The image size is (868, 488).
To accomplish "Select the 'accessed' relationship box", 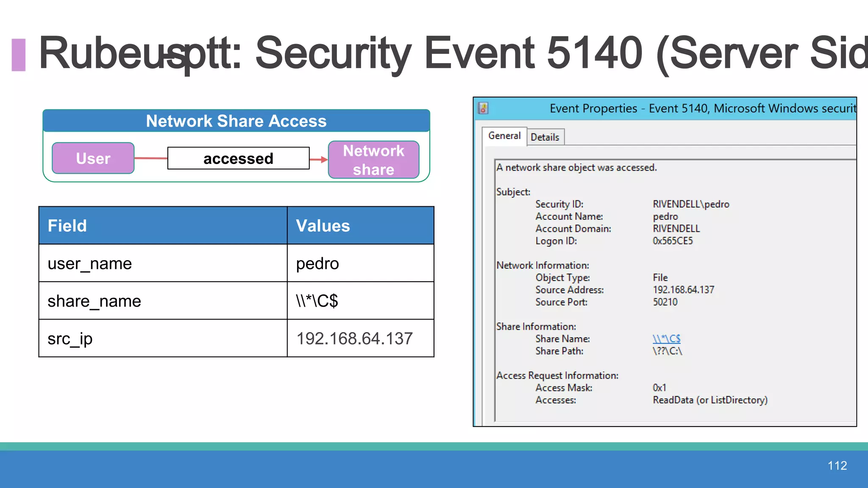I will (239, 158).
